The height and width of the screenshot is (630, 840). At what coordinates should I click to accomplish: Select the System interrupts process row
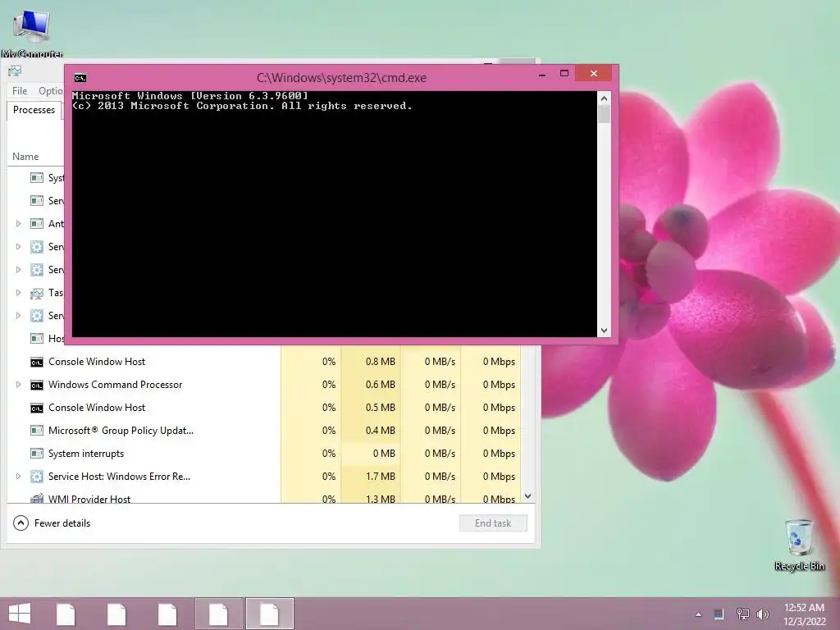point(263,454)
